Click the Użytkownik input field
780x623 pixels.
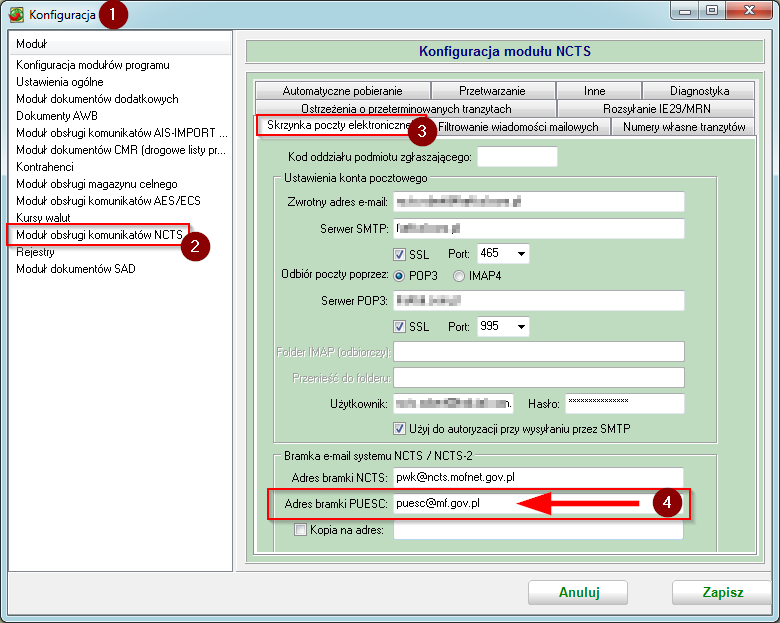[453, 403]
